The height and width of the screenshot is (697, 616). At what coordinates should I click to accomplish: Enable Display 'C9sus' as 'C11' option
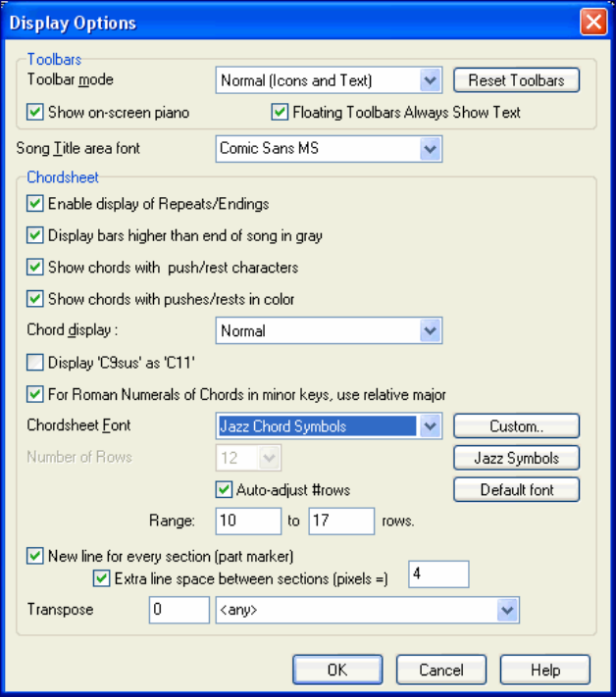pyautogui.click(x=36, y=363)
